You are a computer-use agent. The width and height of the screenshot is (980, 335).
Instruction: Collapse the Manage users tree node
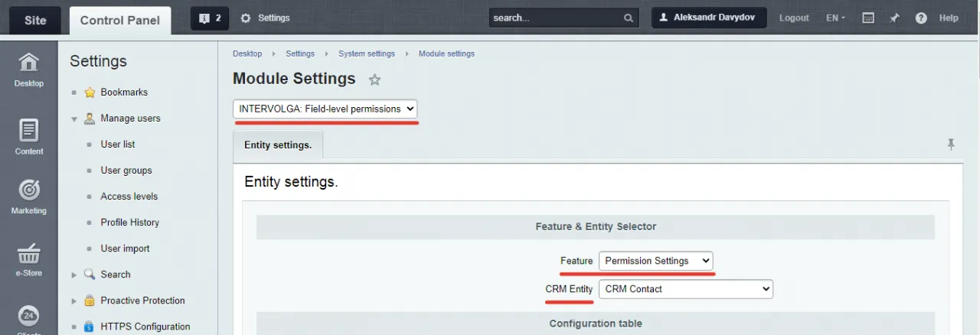[x=74, y=119]
